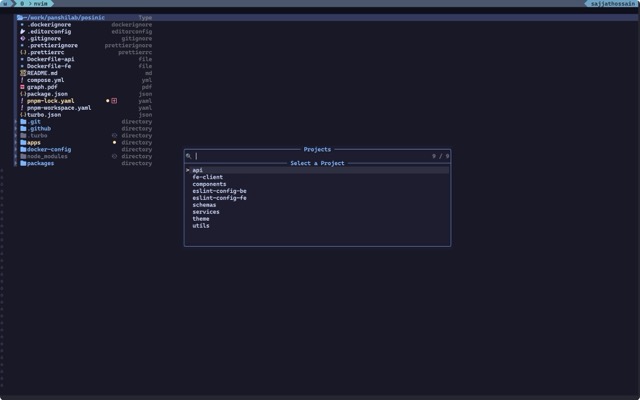This screenshot has height=400, width=640.
Task: Click the search magnifier icon in Projects
Action: [x=189, y=156]
